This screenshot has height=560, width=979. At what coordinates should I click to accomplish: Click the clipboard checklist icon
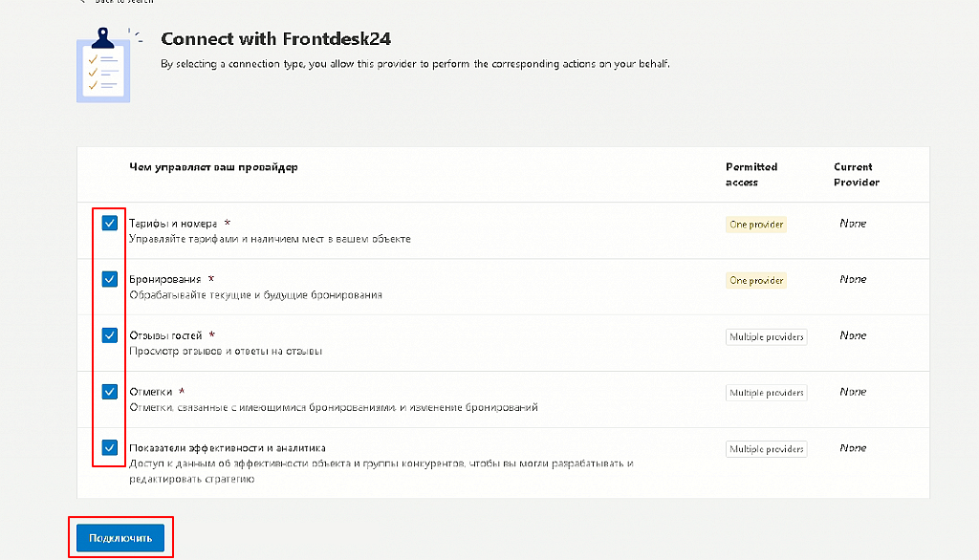(103, 65)
